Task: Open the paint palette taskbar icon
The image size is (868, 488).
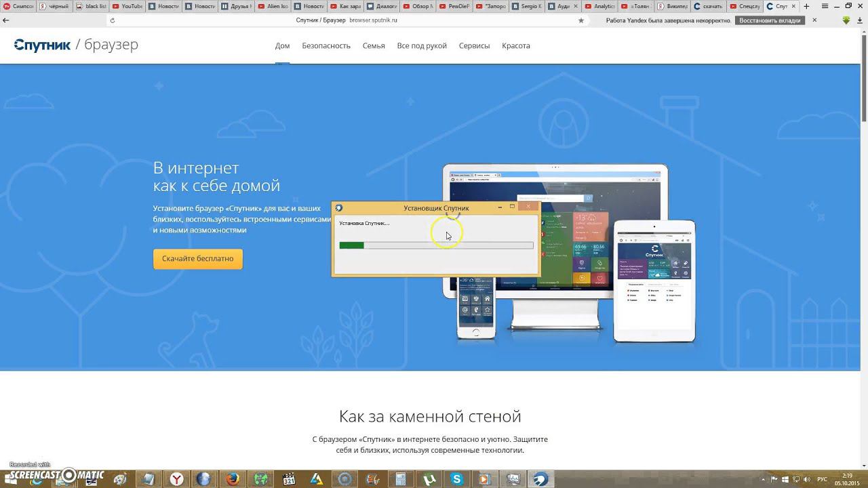Action: [x=120, y=479]
